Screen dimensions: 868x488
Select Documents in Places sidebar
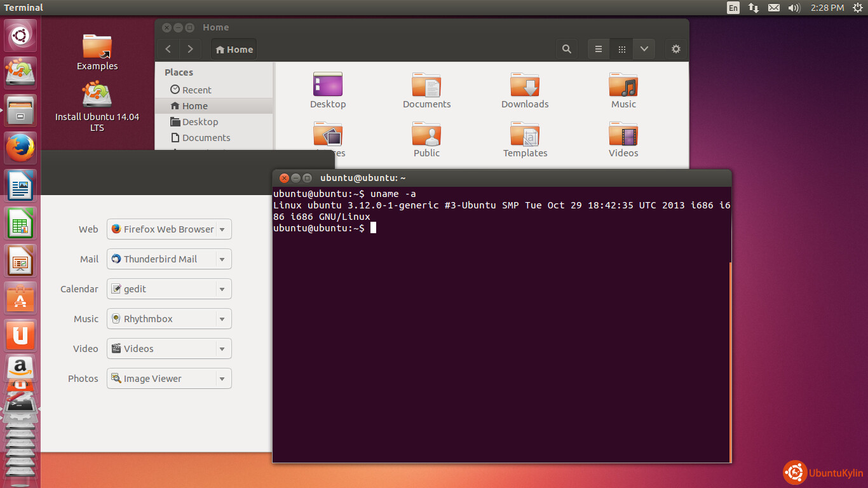click(206, 138)
